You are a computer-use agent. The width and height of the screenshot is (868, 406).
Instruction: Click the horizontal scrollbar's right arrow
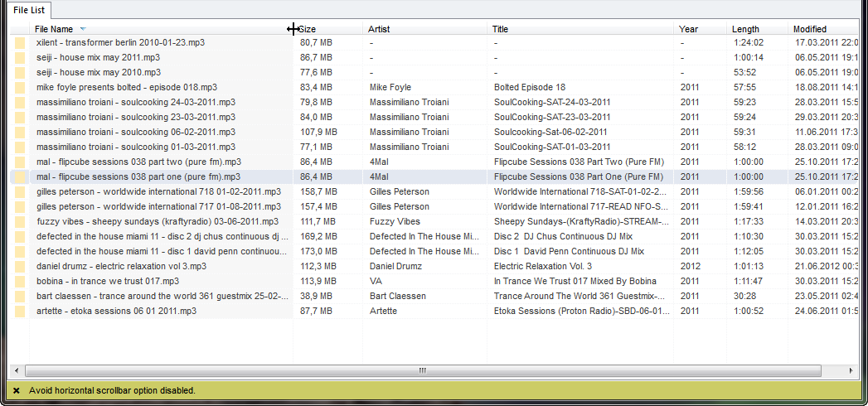pyautogui.click(x=851, y=370)
